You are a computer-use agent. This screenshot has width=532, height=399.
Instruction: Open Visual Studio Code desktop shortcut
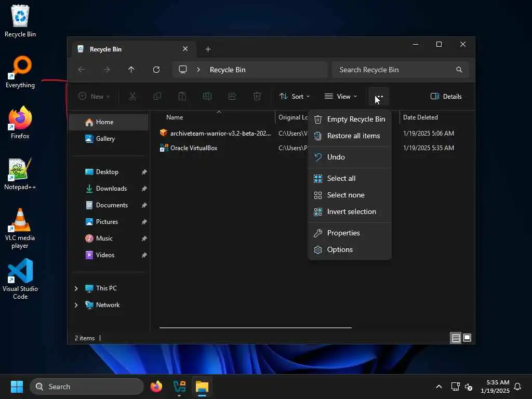[x=20, y=279]
